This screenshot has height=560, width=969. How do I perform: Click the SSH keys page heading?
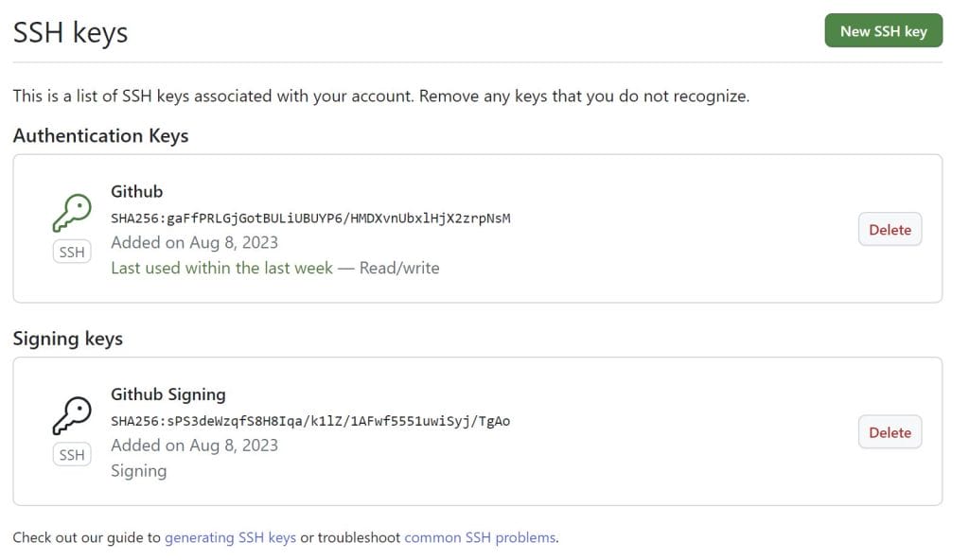click(x=70, y=33)
